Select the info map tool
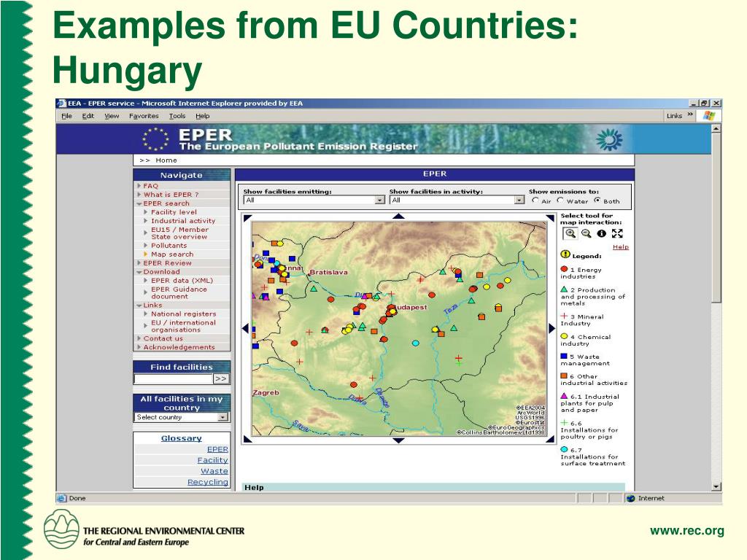747x560 pixels. [x=602, y=233]
